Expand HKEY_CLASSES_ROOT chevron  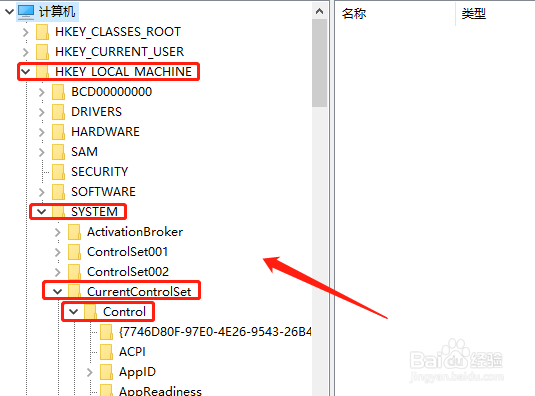(x=25, y=32)
